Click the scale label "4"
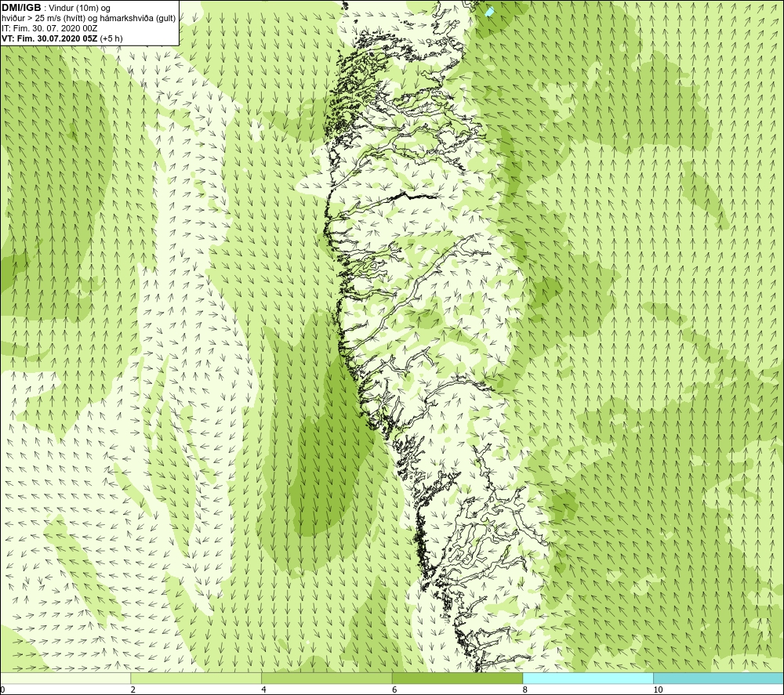Image resolution: width=784 pixels, height=695 pixels. (263, 690)
